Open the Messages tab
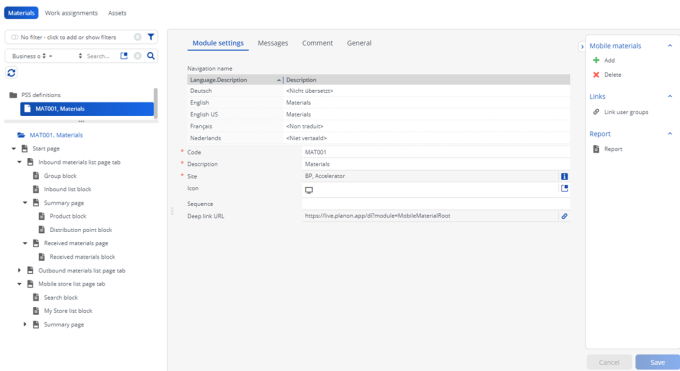Image resolution: width=680 pixels, height=371 pixels. 273,43
